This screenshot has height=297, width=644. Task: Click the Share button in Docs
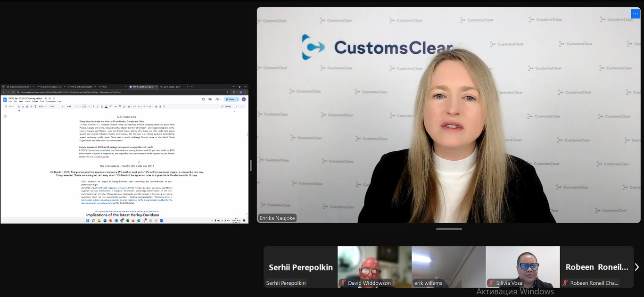(x=229, y=99)
